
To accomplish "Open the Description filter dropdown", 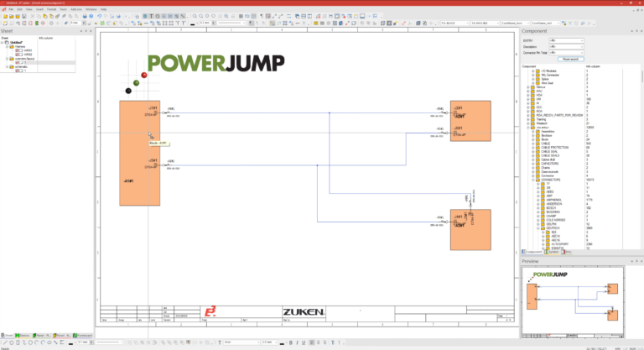I will point(566,46).
